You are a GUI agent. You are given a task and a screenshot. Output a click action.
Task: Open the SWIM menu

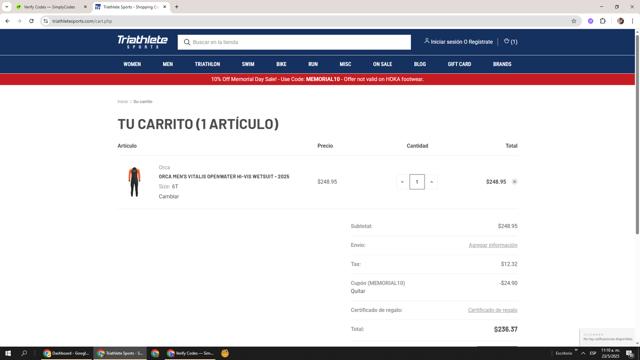248,64
